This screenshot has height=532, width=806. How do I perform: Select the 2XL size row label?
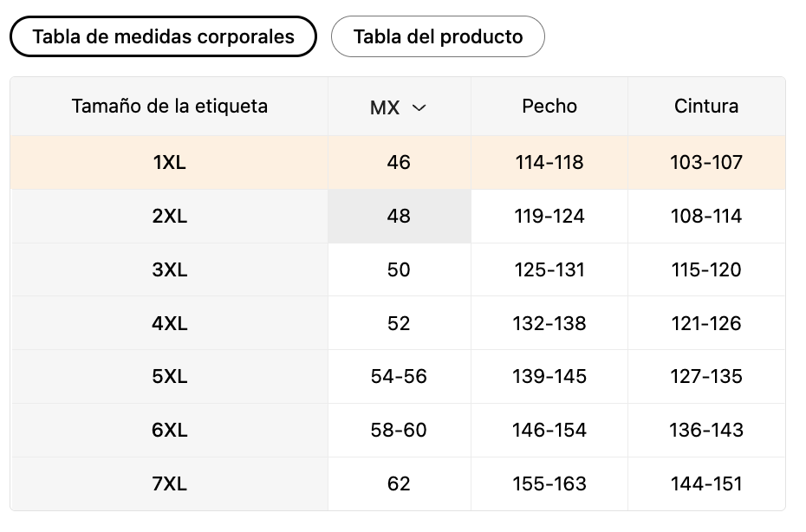(169, 216)
